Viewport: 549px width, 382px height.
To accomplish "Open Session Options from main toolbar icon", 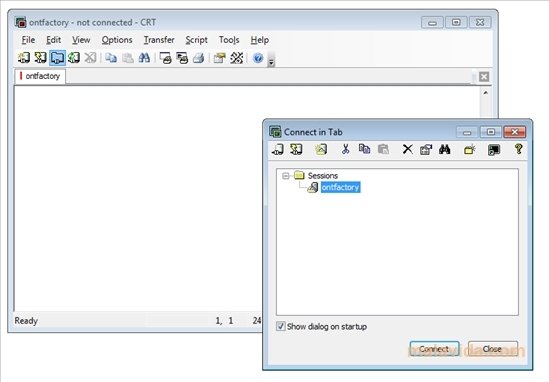I will point(220,58).
